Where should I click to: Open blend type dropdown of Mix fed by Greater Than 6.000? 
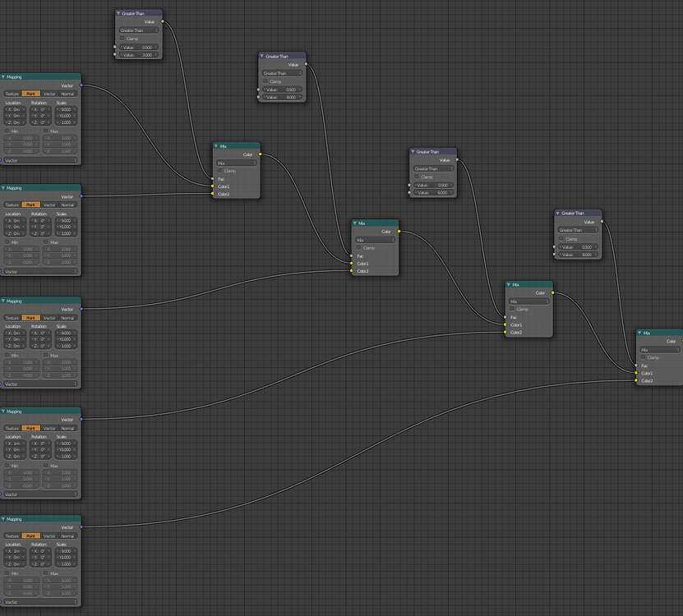(x=528, y=301)
